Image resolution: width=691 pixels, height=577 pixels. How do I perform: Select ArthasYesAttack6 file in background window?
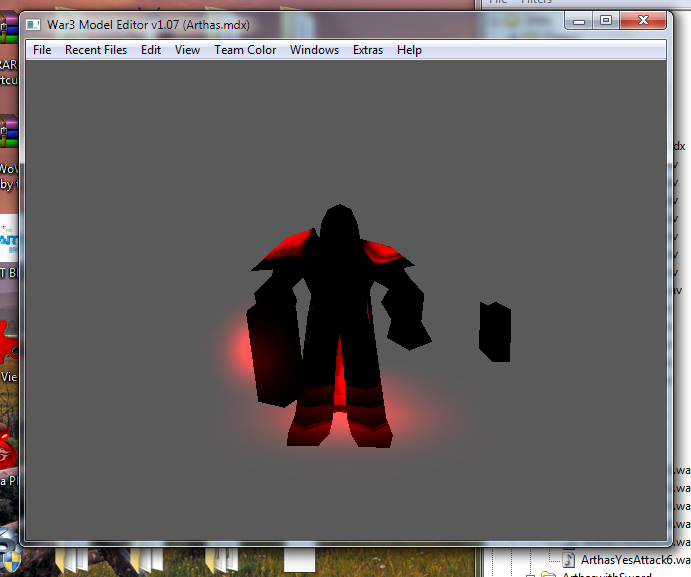tap(635, 560)
